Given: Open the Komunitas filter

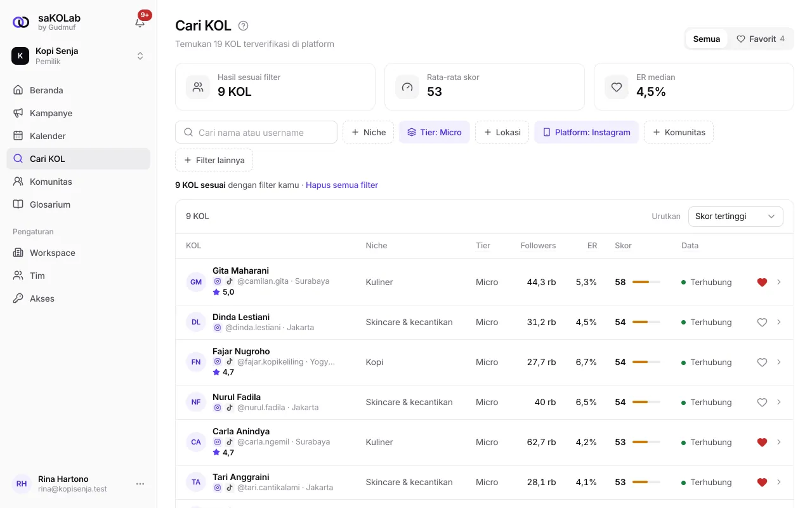Looking at the screenshot, I should (x=679, y=132).
